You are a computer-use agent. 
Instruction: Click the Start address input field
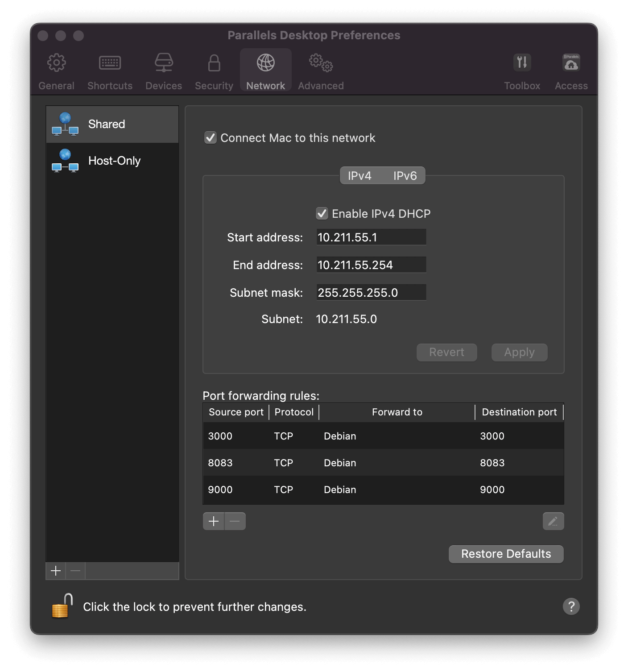371,237
